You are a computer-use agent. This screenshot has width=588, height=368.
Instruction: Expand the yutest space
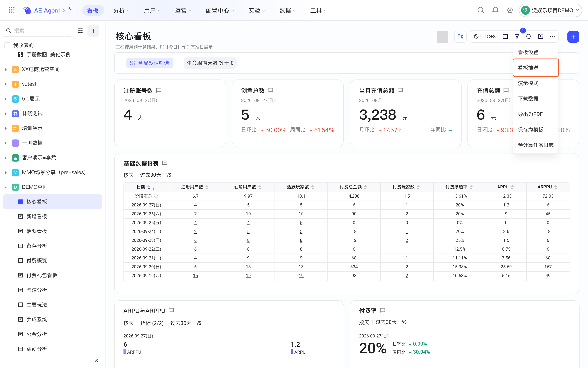pyautogui.click(x=6, y=84)
